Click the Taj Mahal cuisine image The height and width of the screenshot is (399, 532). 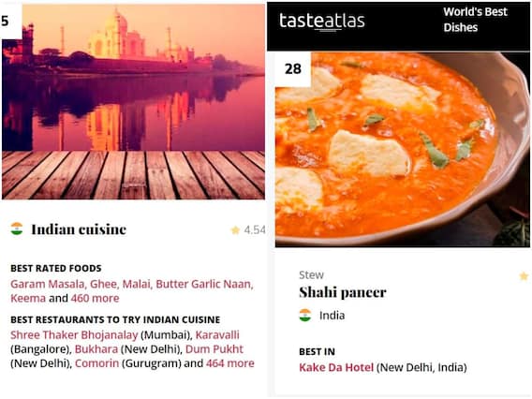pos(133,101)
